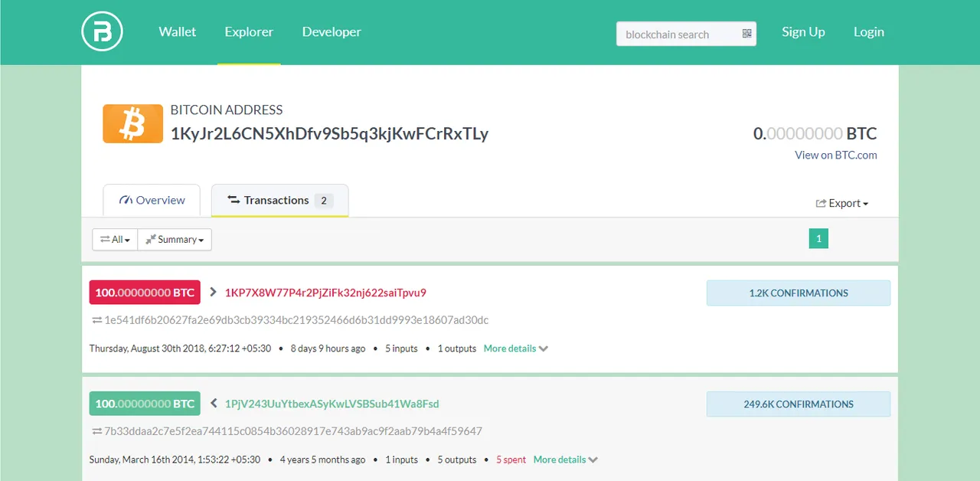Open transaction hash starting 7b33ddaa2c7e5f
The width and height of the screenshot is (980, 481).
[x=293, y=431]
